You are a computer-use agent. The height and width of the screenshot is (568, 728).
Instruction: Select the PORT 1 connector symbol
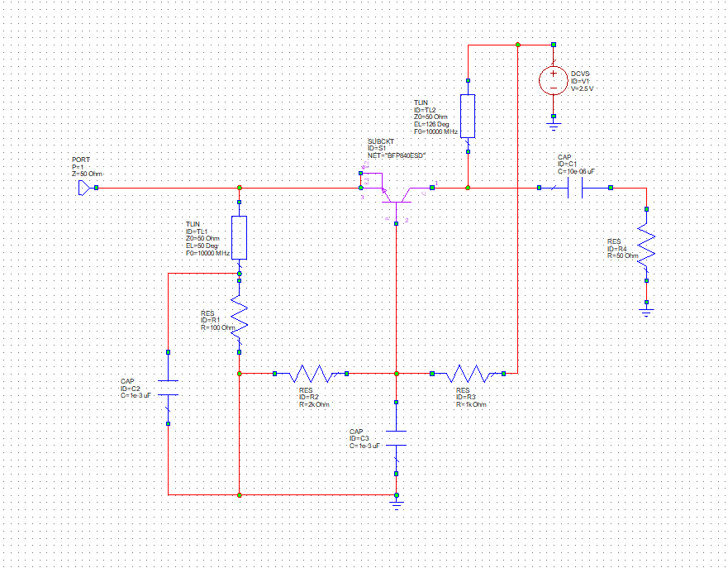tap(83, 186)
